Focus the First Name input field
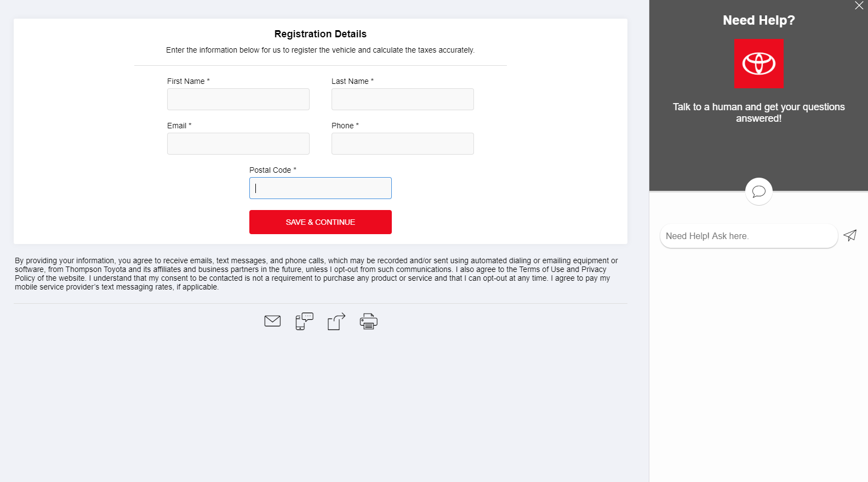This screenshot has width=868, height=482. coord(238,99)
